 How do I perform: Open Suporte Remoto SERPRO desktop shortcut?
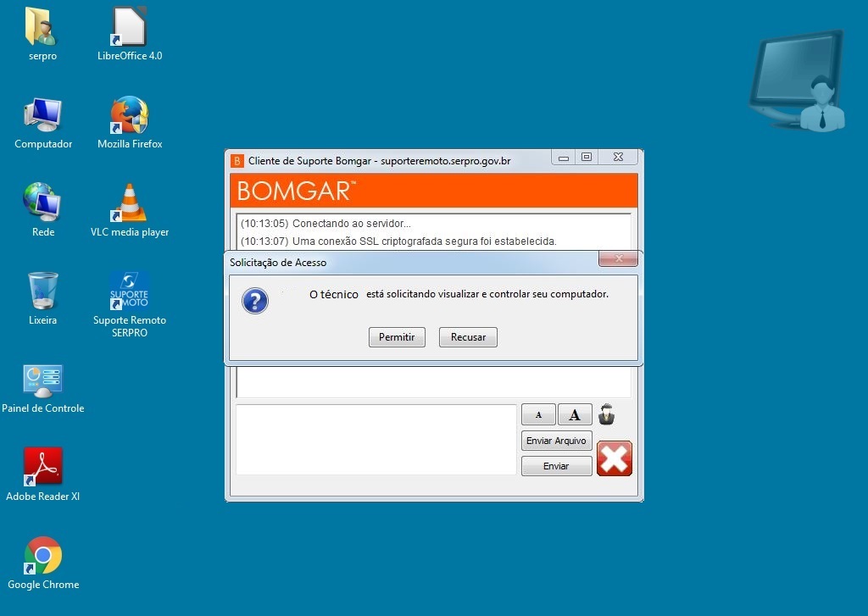[x=129, y=291]
